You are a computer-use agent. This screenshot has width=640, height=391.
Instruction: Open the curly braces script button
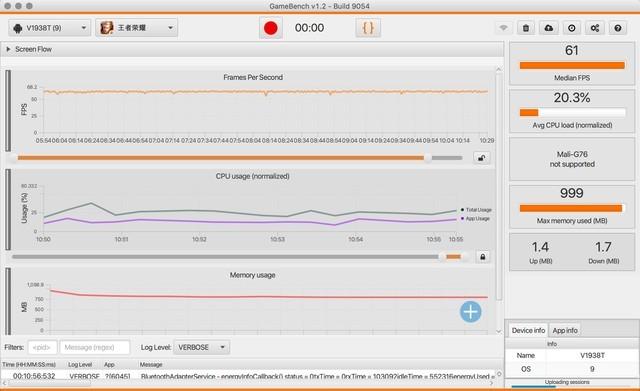coord(368,28)
